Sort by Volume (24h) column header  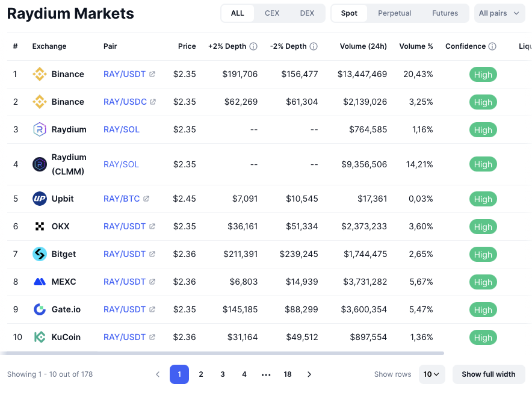(363, 46)
